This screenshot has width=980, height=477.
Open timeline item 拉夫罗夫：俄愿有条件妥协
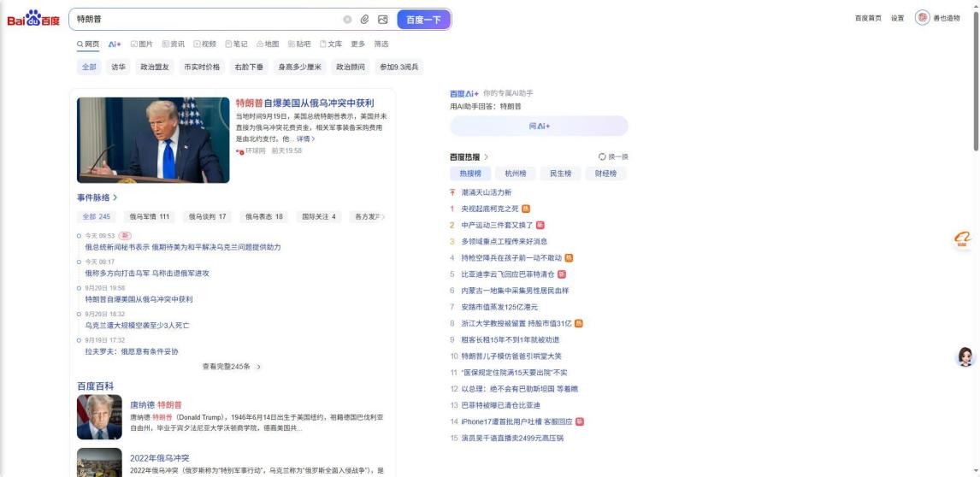pyautogui.click(x=131, y=352)
